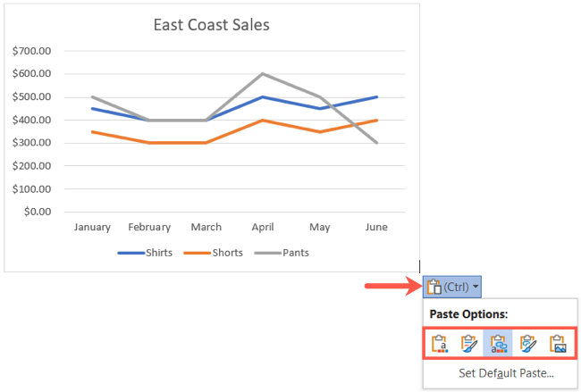Click the $200.00 axis value

point(31,166)
